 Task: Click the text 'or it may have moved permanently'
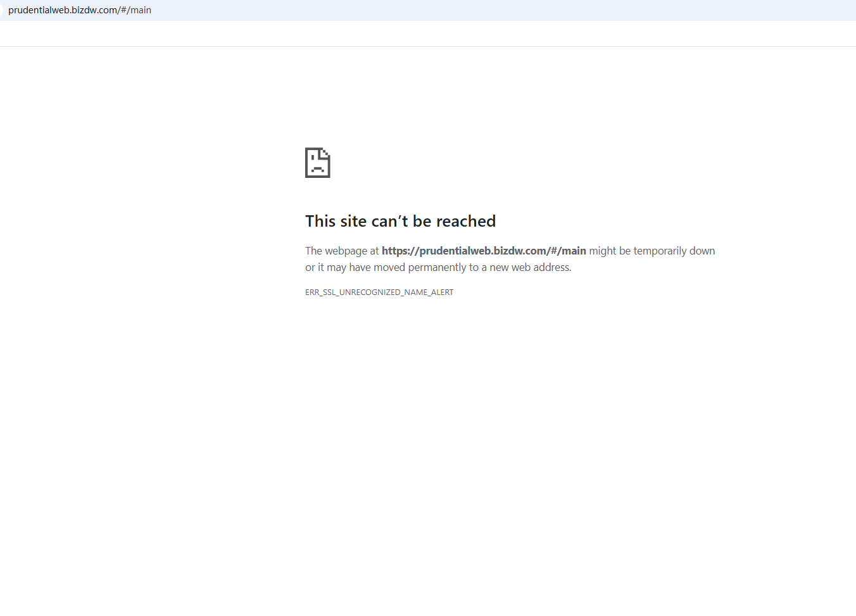tap(386, 267)
